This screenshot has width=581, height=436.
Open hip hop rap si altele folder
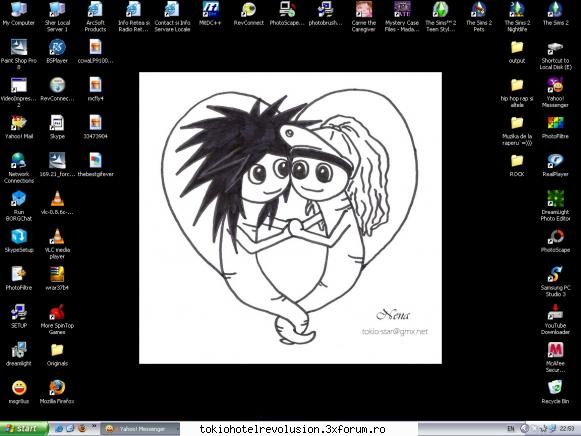point(517,93)
